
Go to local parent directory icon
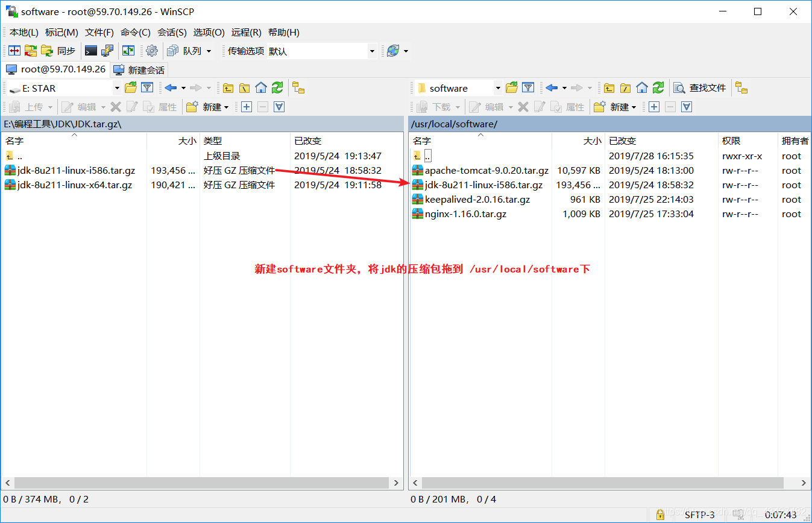228,88
